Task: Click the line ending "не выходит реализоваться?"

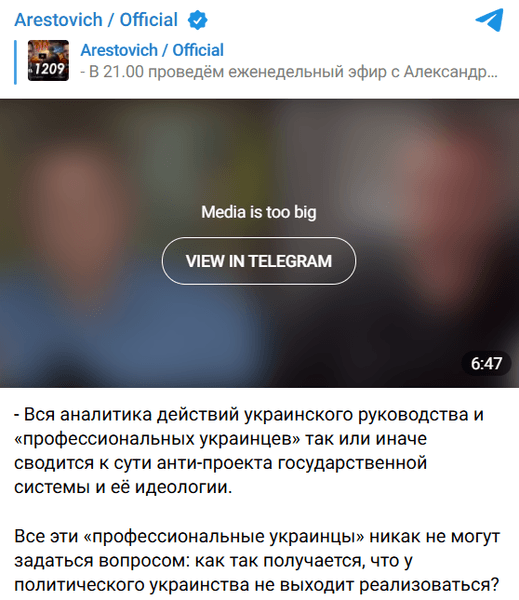Action: point(257,585)
